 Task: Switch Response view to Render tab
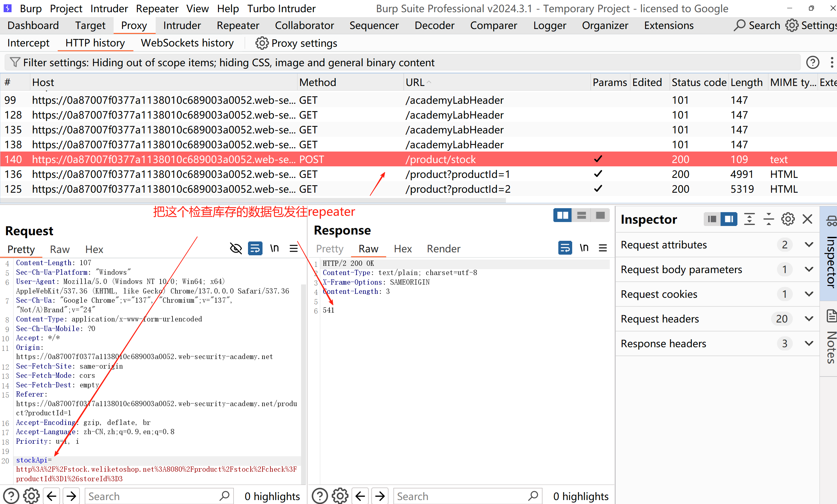point(443,249)
